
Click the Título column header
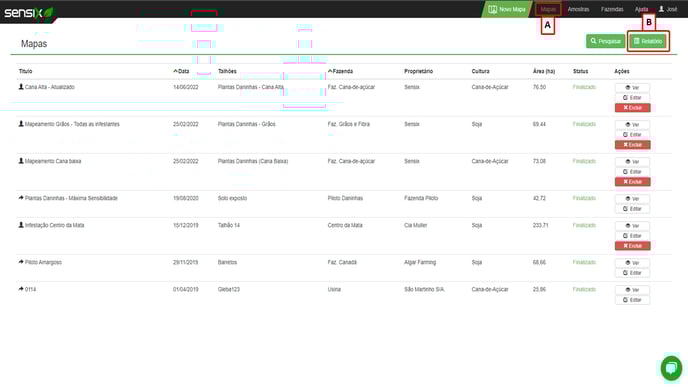pos(25,71)
